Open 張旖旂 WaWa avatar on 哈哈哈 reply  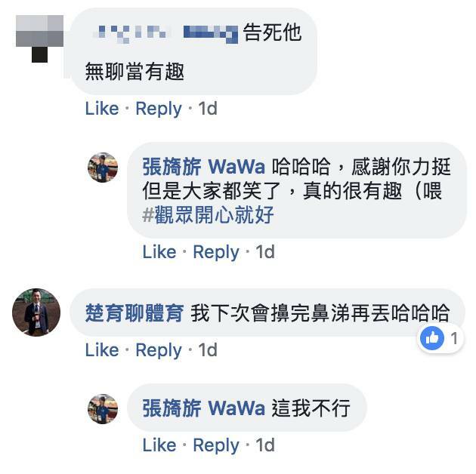tap(103, 168)
